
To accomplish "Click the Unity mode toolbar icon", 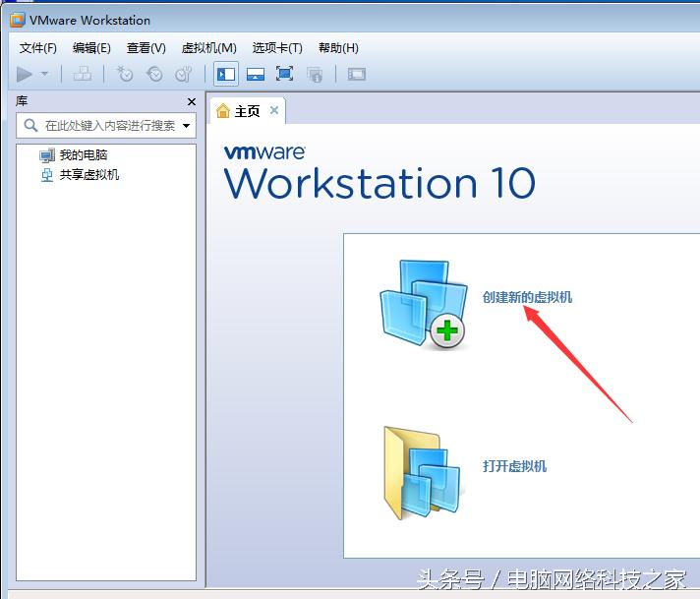I will 315,75.
